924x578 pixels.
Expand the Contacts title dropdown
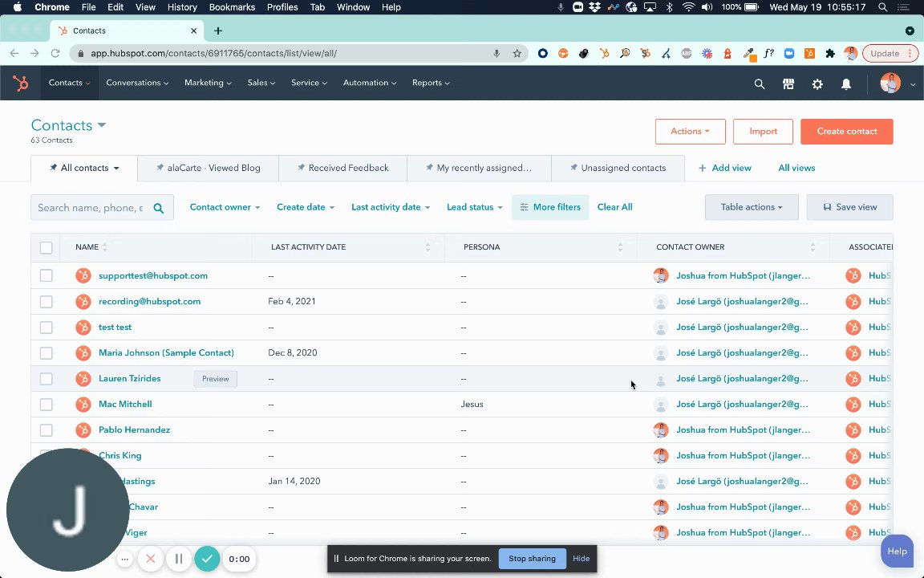pos(101,125)
